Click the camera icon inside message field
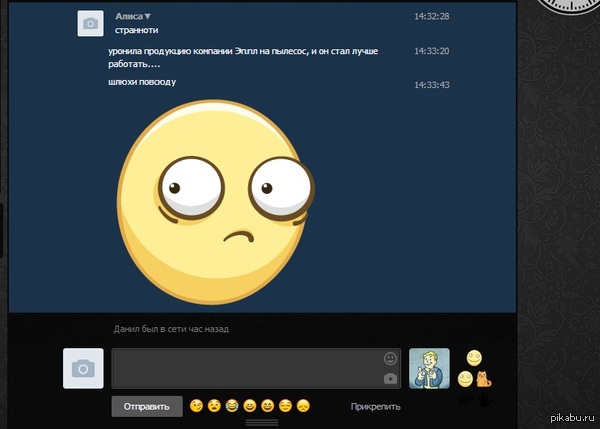The width and height of the screenshot is (600, 429). point(390,378)
